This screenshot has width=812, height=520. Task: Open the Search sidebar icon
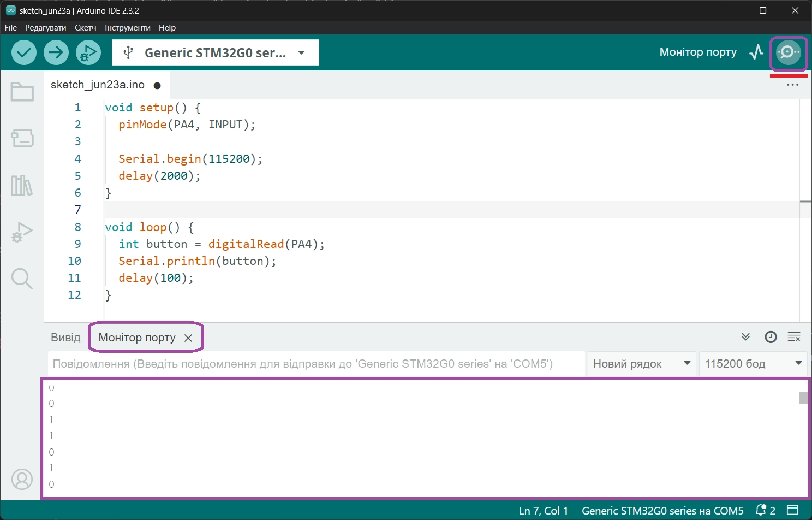coord(22,279)
